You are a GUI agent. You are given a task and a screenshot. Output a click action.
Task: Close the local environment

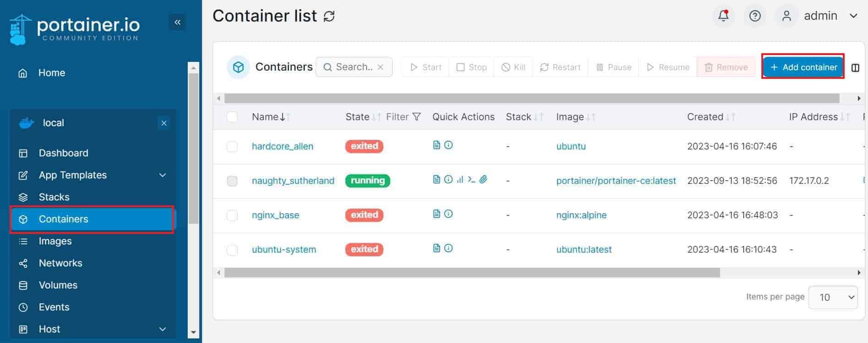164,123
